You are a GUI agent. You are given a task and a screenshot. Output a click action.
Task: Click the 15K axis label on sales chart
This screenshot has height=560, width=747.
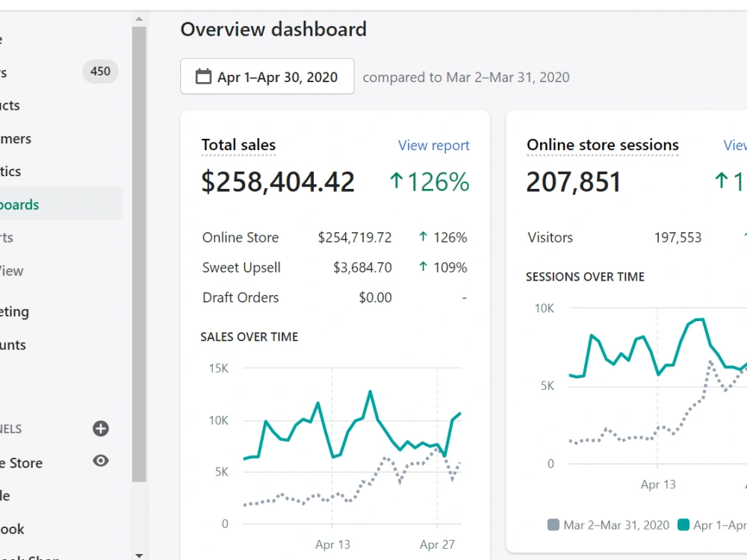(219, 368)
